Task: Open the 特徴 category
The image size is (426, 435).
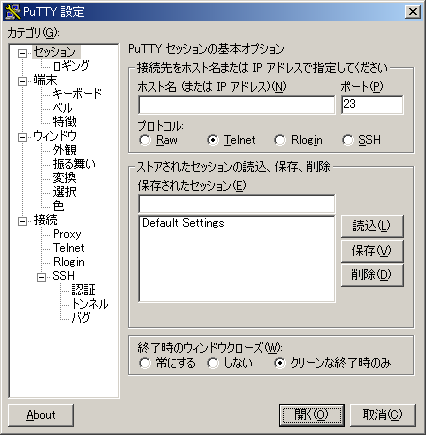Action: [65, 122]
